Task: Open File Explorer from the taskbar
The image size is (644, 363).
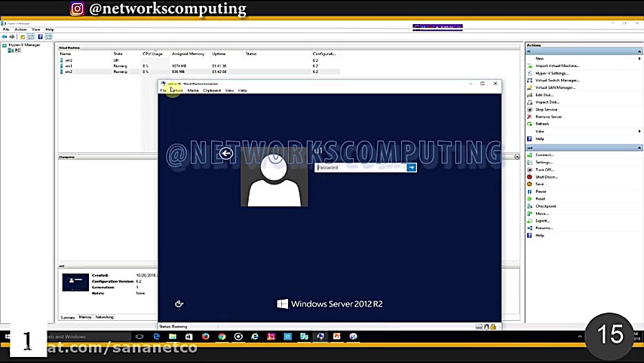Action: pos(173,337)
